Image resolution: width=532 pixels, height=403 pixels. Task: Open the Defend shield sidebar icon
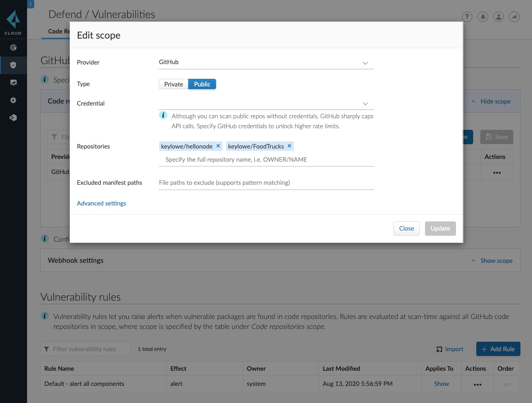coord(13,65)
